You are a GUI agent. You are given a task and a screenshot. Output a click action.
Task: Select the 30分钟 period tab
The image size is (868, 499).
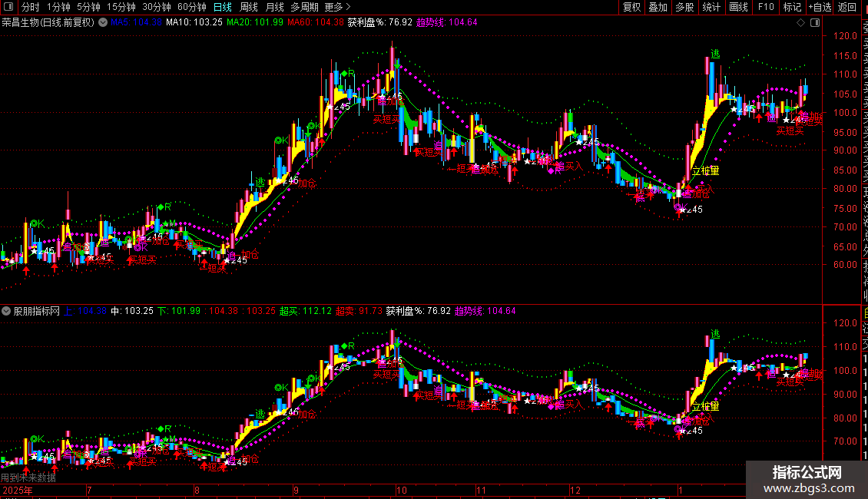point(157,7)
